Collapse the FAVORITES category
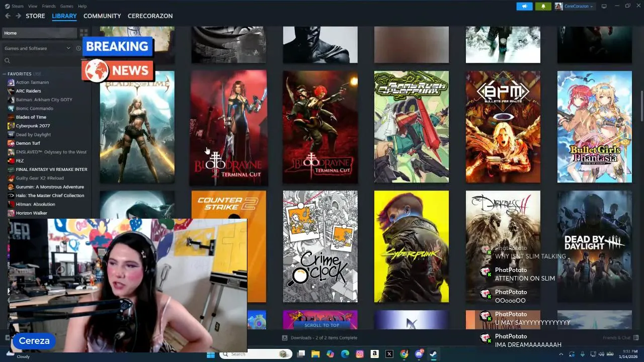Screen dimensions: 644x362 tap(5, 74)
